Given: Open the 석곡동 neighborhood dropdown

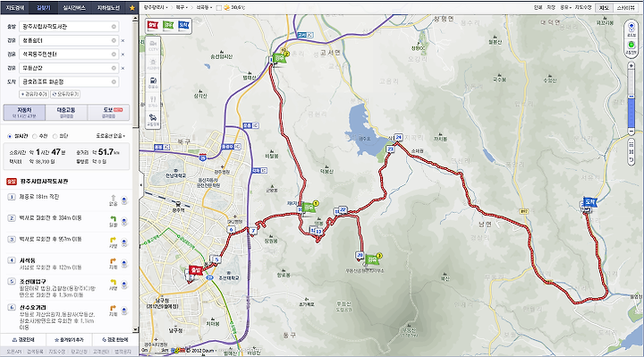Looking at the screenshot, I should [204, 7].
